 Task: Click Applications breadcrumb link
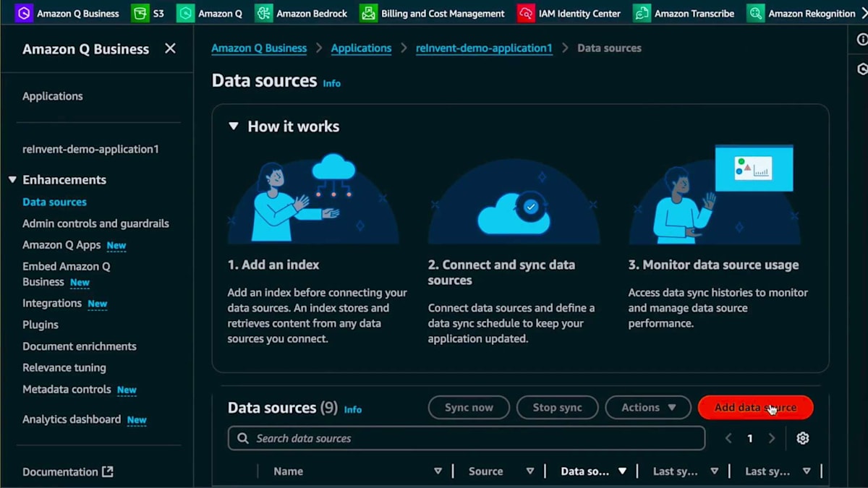coord(361,48)
